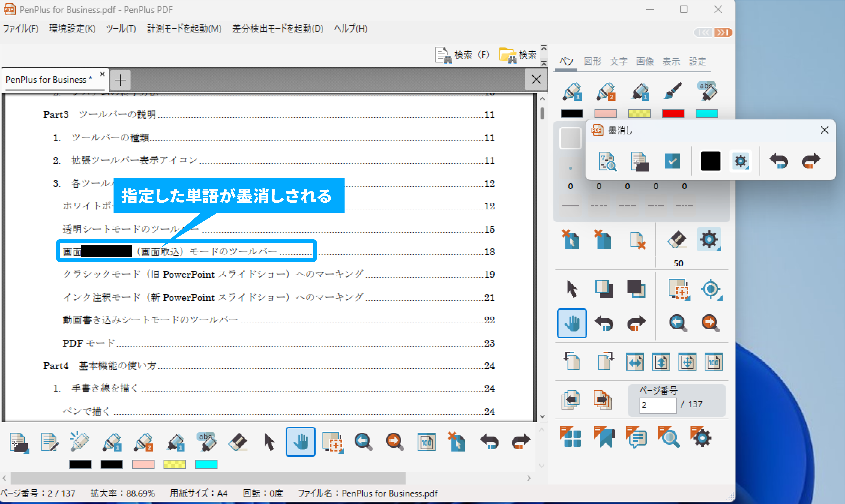Pick the red color swatch

(x=673, y=113)
